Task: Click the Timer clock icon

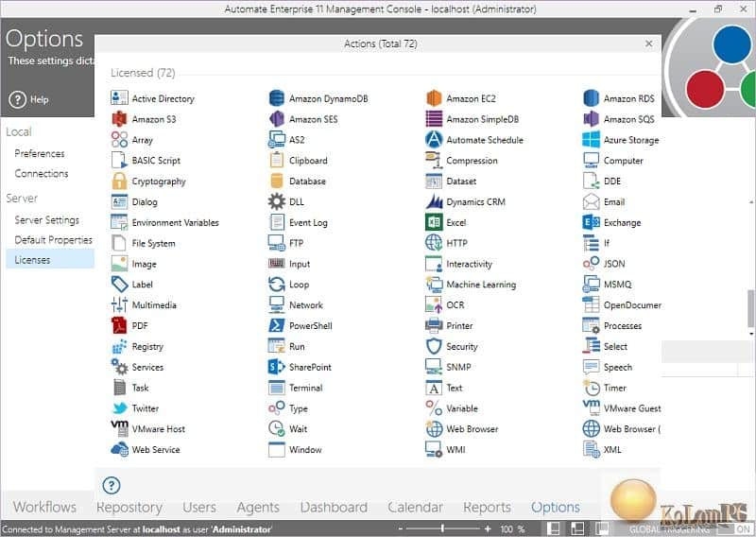Action: click(592, 388)
